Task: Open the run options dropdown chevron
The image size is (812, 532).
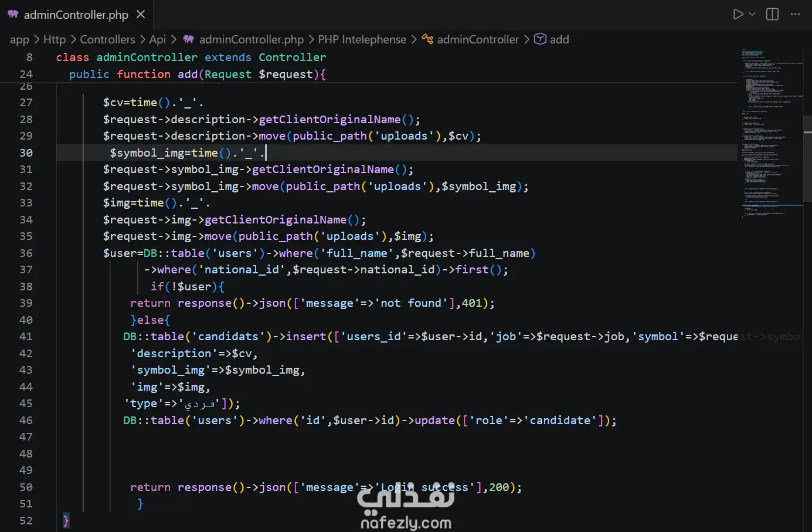Action: (x=752, y=14)
